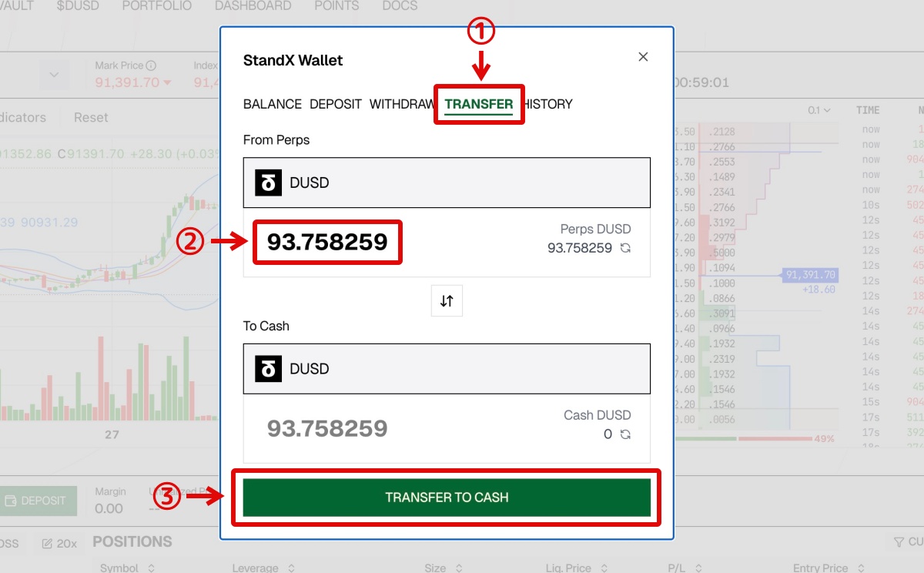The image size is (924, 573).
Task: Switch to the HISTORY tab in StandX Wallet
Action: point(547,104)
